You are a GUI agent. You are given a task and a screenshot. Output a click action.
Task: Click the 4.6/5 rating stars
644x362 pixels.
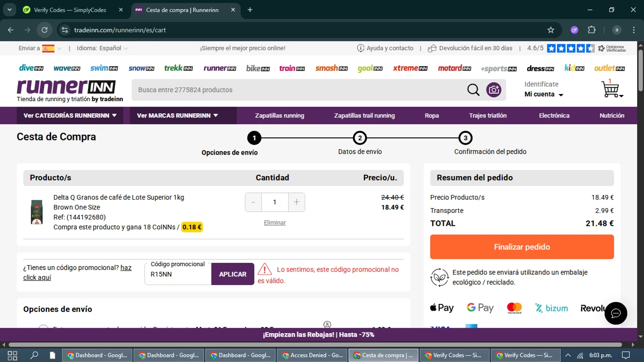coord(571,48)
